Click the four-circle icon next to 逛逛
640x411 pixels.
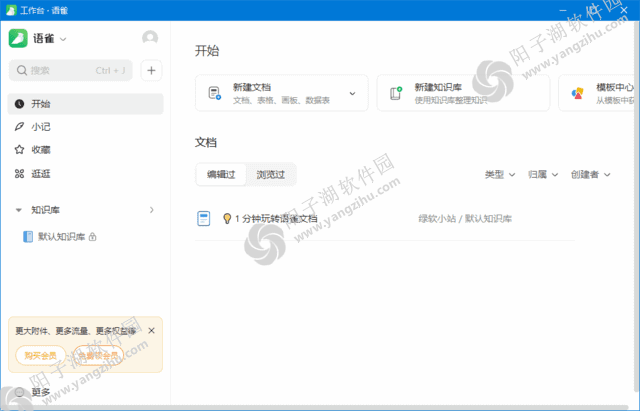pos(19,173)
